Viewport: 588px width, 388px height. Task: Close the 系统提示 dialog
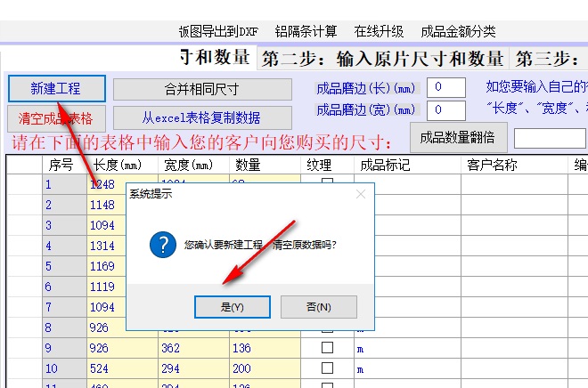click(x=361, y=194)
